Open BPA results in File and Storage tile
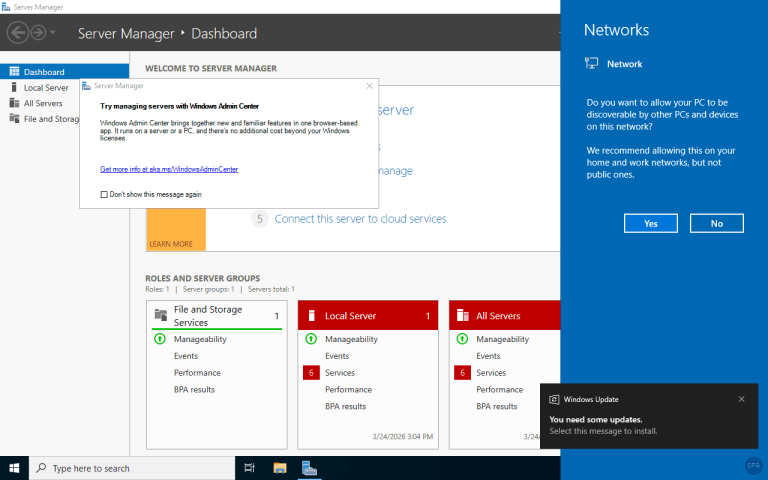768x480 pixels. point(194,389)
